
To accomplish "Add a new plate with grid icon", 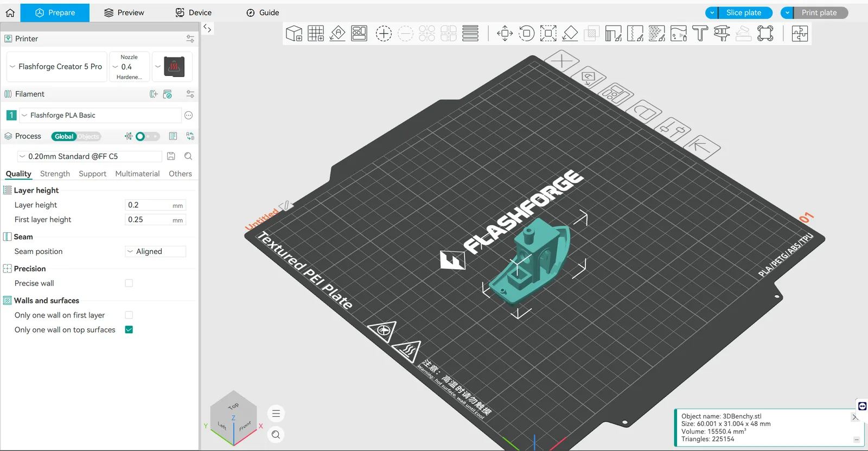I will click(316, 34).
